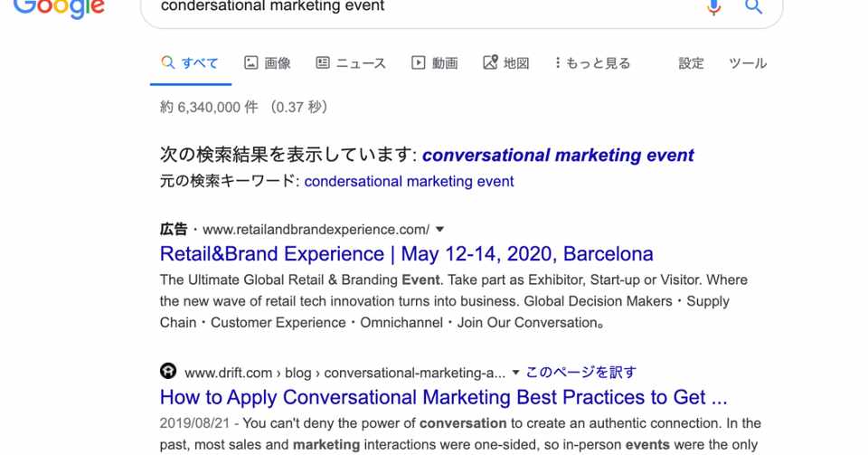Open the もっと見る menu
This screenshot has height=455, width=868.
[591, 63]
